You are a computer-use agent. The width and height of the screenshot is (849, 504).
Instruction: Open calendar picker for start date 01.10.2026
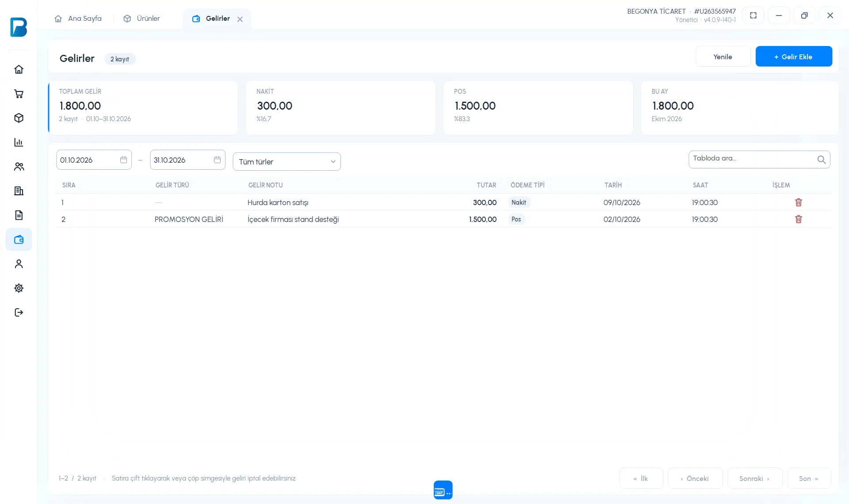click(123, 160)
